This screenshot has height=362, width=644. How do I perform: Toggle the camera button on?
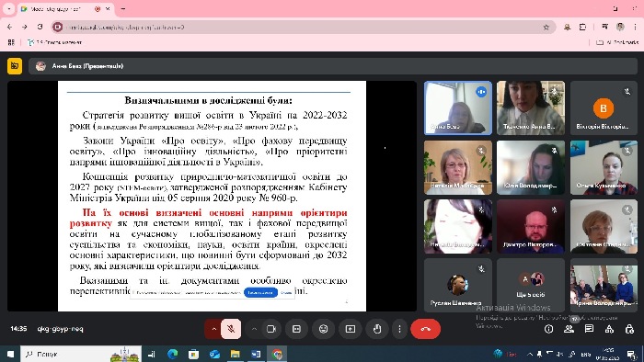pos(271,329)
